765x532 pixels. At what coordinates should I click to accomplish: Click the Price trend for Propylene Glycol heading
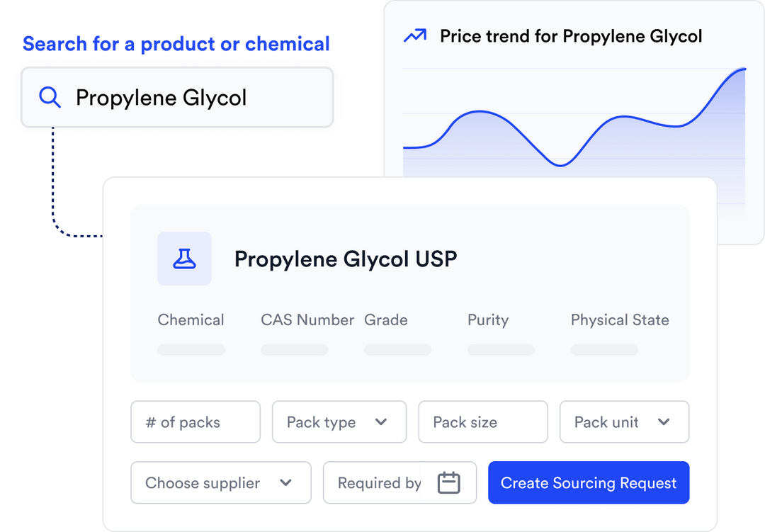[x=571, y=35]
